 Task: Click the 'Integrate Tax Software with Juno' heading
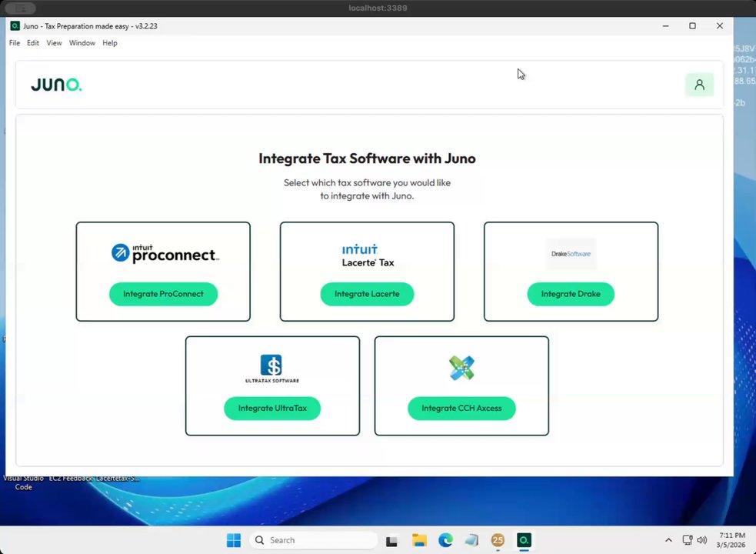[368, 159]
